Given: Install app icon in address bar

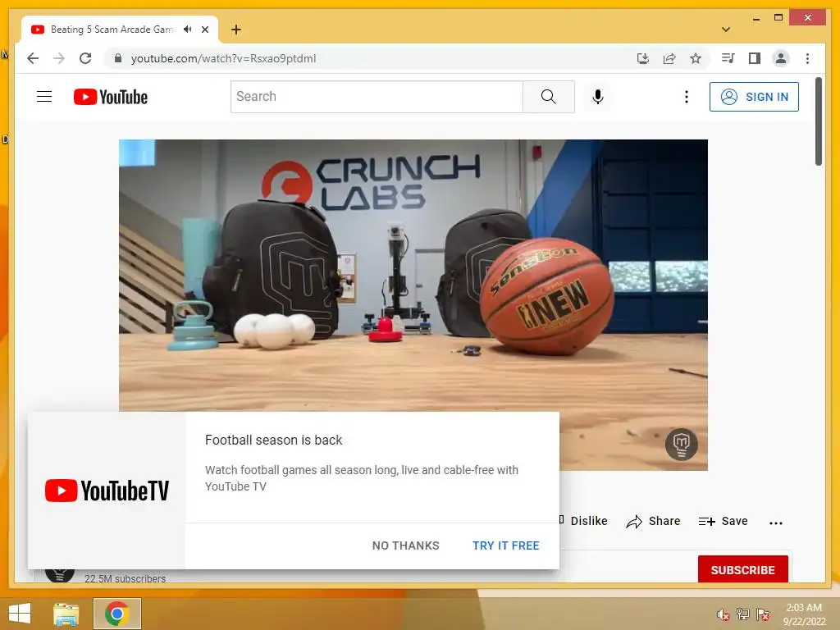Looking at the screenshot, I should coord(643,58).
